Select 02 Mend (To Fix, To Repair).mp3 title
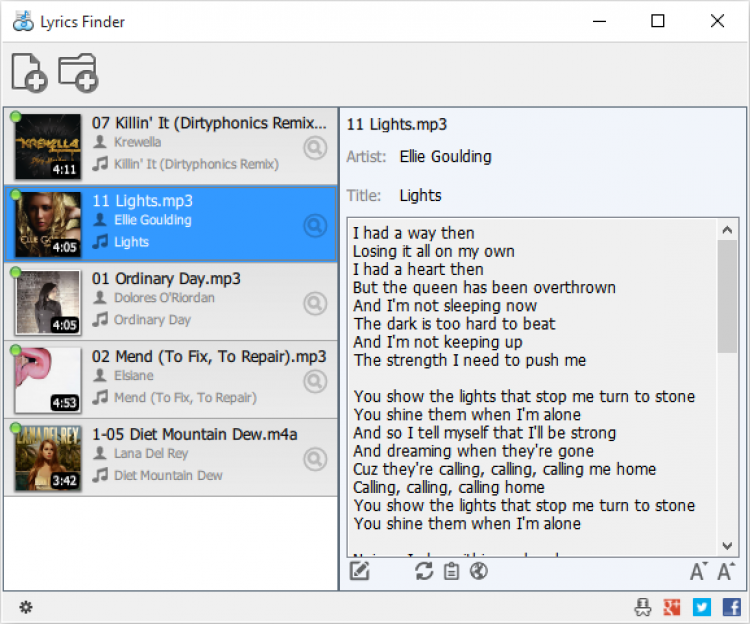The image size is (750, 624). tap(209, 357)
